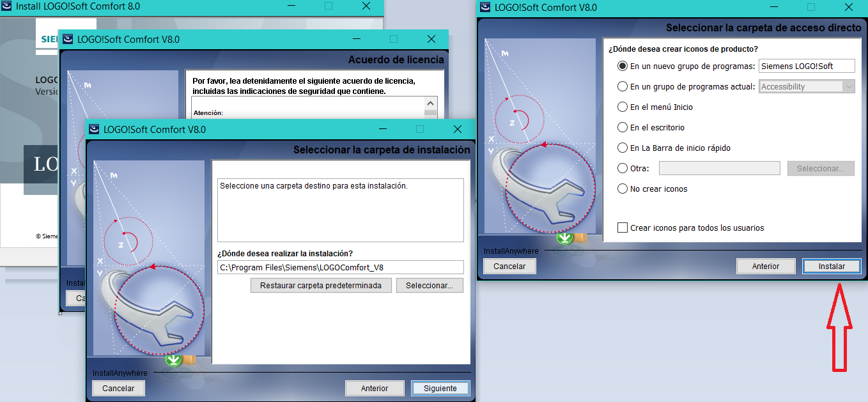This screenshot has height=402, width=868.
Task: Click '¿Dónde desea realizar la instalación?' label
Action: [285, 254]
